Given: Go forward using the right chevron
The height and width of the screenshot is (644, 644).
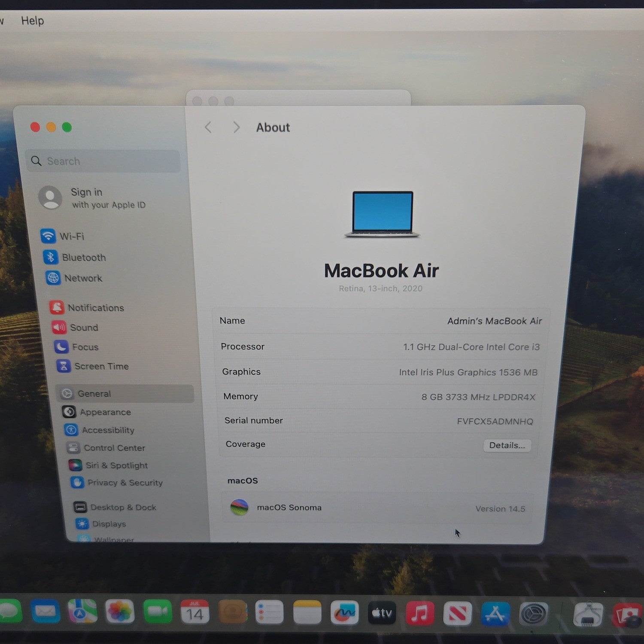Looking at the screenshot, I should click(236, 128).
